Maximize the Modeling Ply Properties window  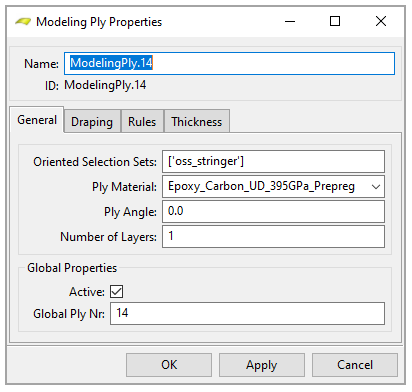[335, 22]
